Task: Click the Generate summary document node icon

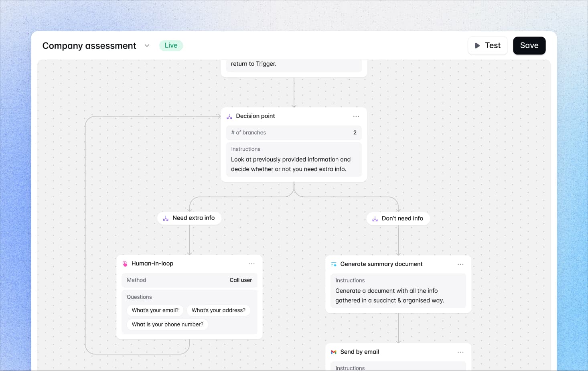Action: [333, 264]
